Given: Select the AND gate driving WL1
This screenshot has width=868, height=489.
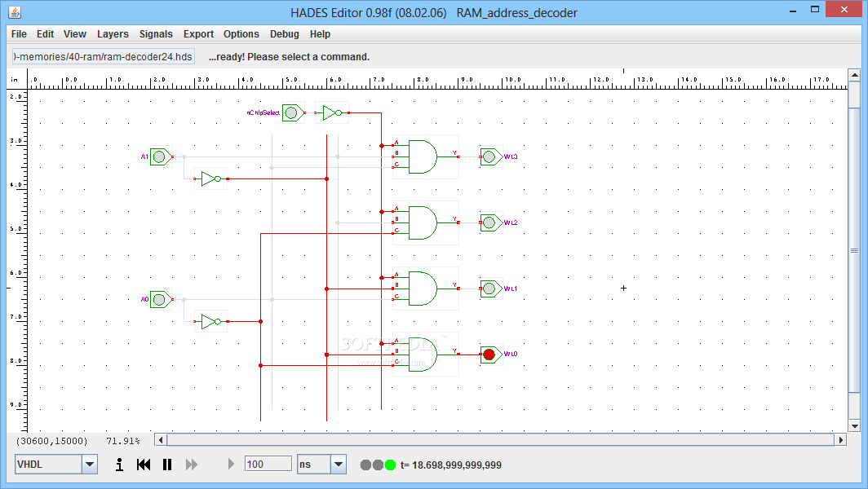Looking at the screenshot, I should click(x=425, y=289).
